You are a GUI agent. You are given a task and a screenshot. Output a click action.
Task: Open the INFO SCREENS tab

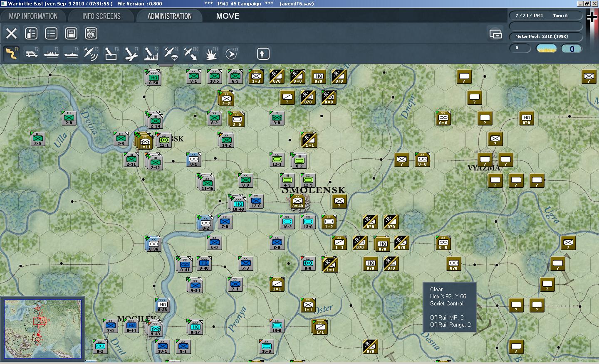coord(101,16)
